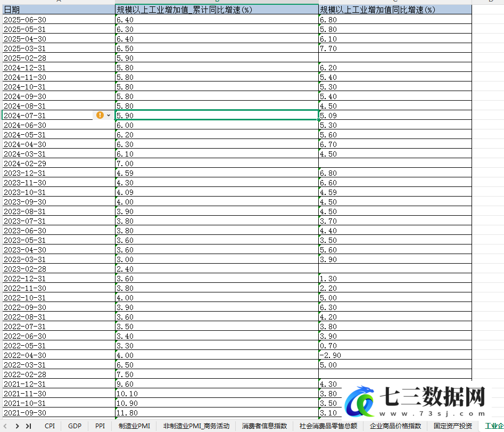The image size is (504, 432).
Task: Select the empty monthly growth cell in row 2022-02-28
Action: pos(395,374)
